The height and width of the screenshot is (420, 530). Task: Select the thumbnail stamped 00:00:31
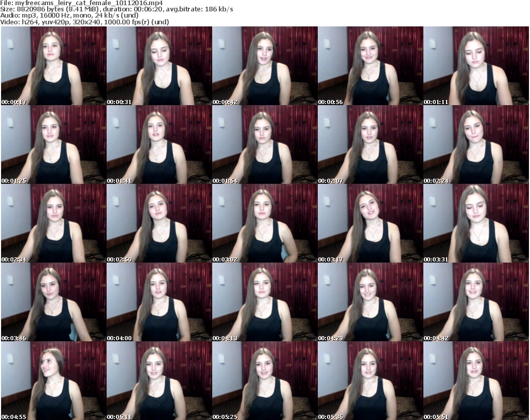coord(159,66)
